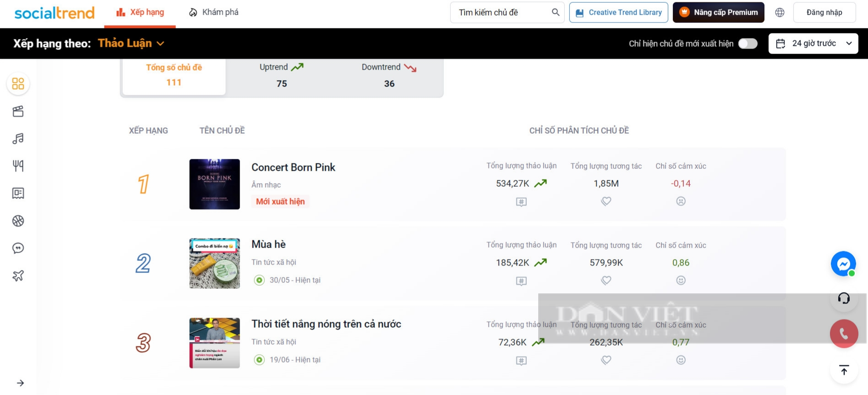The width and height of the screenshot is (868, 395).
Task: Click the 'TÊN CHỦ ĐỀ' column header
Action: click(222, 130)
